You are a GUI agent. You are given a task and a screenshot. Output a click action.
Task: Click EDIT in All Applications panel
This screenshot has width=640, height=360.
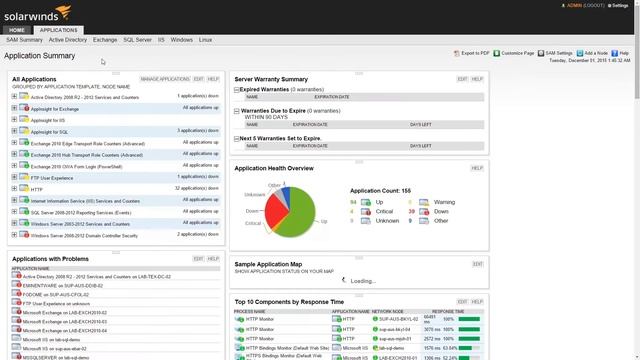(x=198, y=79)
